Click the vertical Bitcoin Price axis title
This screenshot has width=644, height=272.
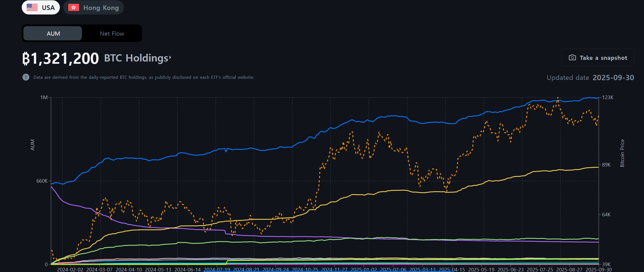[622, 153]
